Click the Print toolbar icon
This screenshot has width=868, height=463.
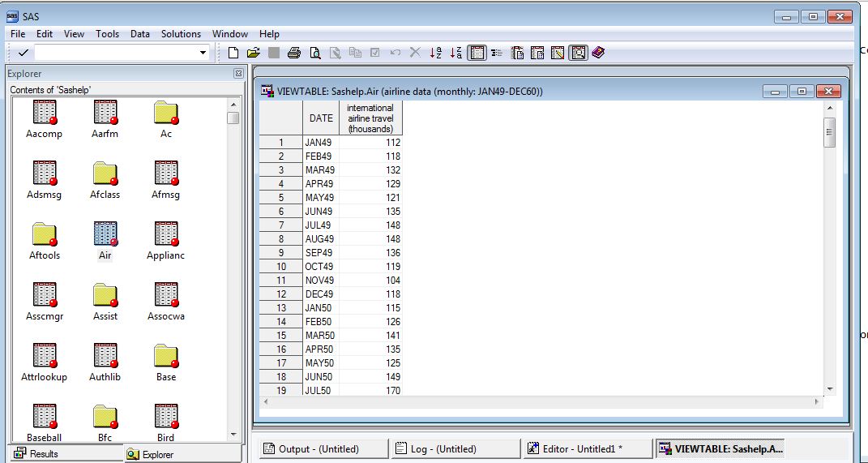coord(294,53)
